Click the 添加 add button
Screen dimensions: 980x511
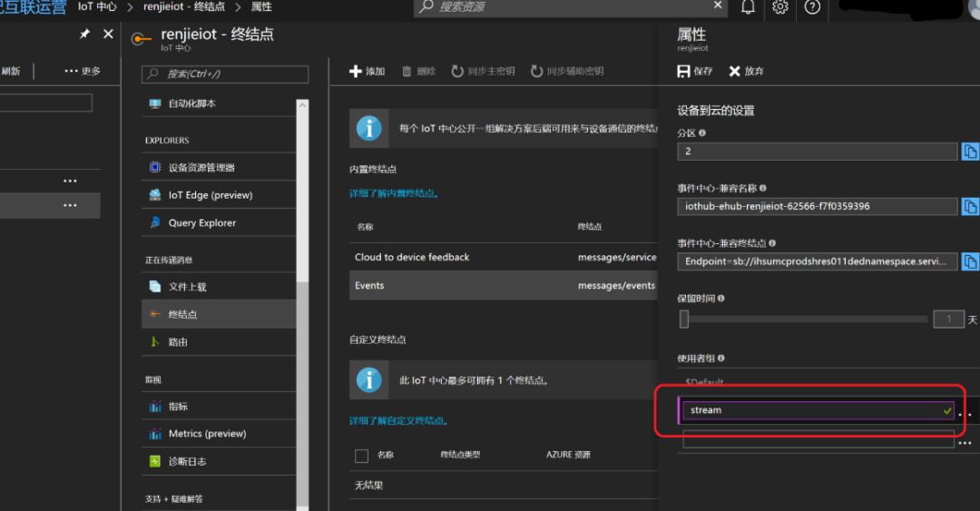point(367,72)
